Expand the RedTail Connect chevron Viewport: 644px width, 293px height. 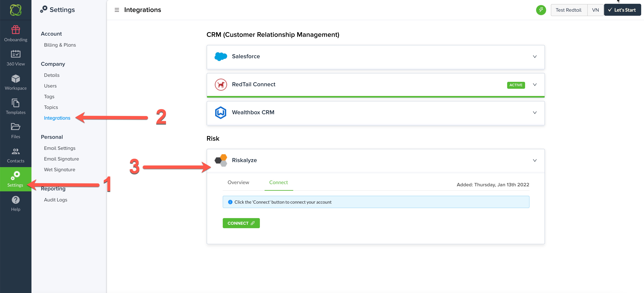[535, 85]
